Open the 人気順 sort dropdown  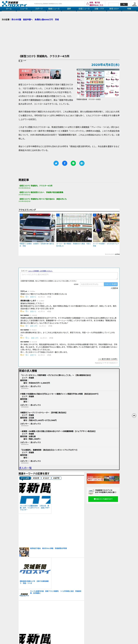(114, 288)
